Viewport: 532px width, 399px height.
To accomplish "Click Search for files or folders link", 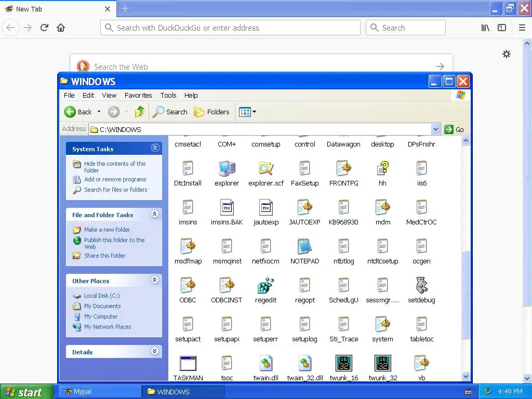I will (116, 190).
